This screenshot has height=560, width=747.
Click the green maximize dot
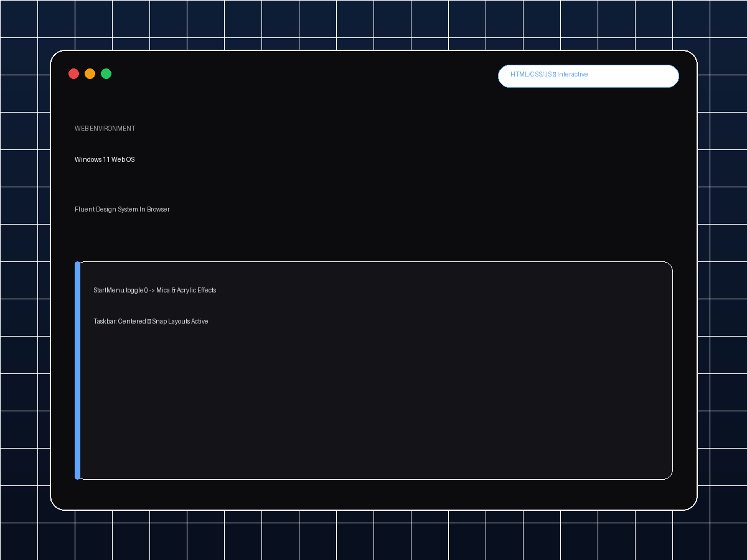click(106, 74)
